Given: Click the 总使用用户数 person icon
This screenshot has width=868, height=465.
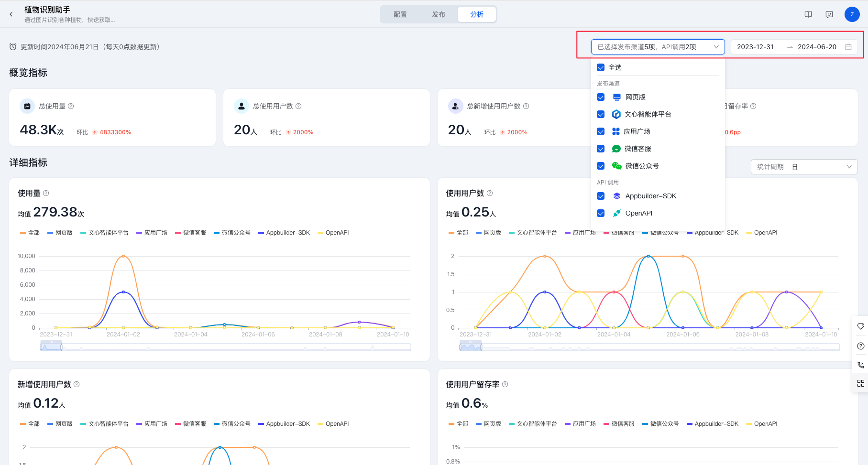Looking at the screenshot, I should tap(242, 106).
